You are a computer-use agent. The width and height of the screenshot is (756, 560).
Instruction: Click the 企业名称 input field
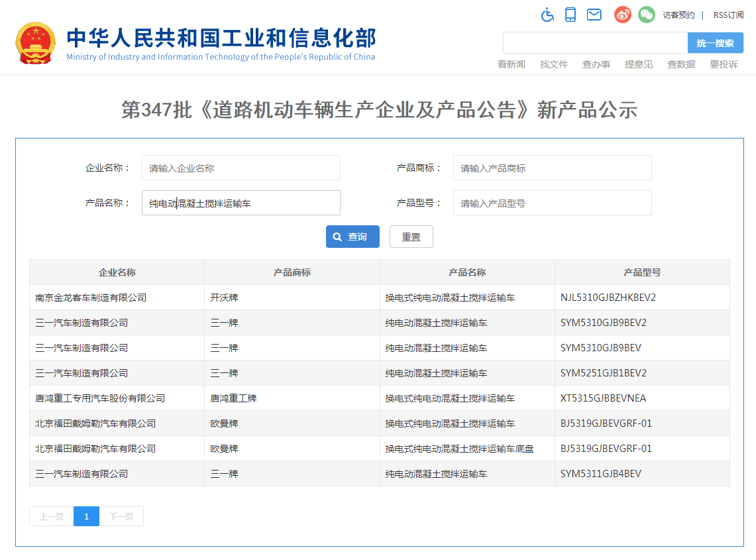(x=241, y=168)
